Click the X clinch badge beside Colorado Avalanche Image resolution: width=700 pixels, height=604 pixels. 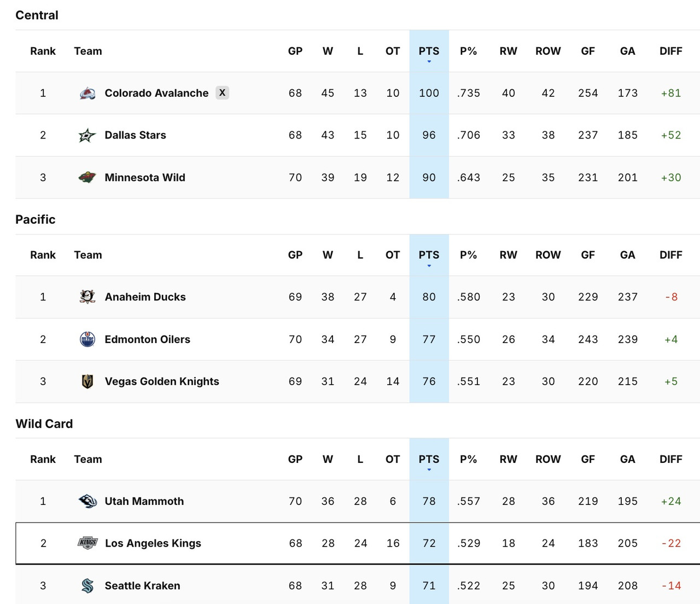pos(222,93)
